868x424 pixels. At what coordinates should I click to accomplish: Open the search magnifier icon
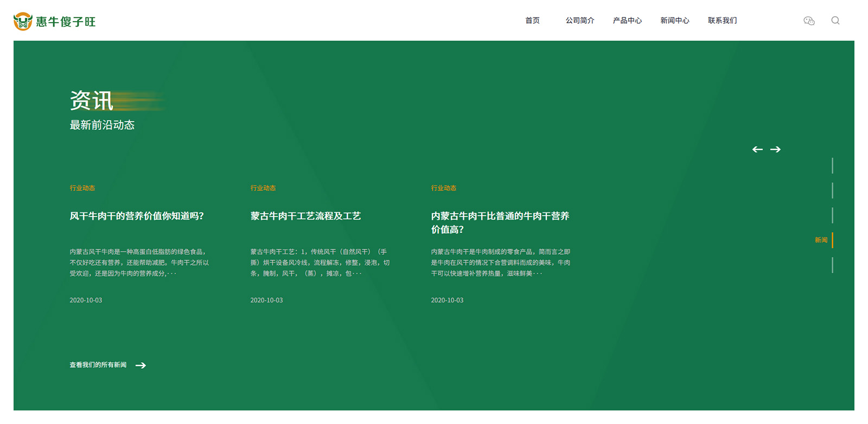click(835, 21)
